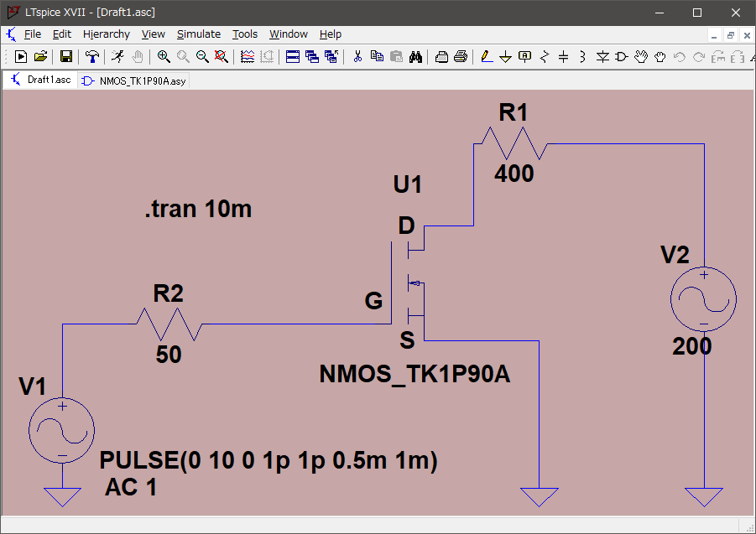
Task: Switch to the Draft1.asc tab
Action: 41,80
